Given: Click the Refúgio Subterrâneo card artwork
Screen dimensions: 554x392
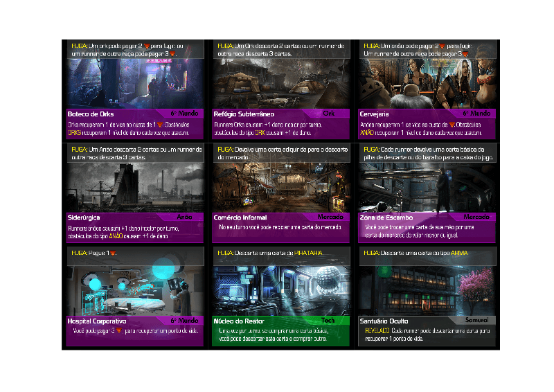Looking at the screenshot, I should point(281,84).
